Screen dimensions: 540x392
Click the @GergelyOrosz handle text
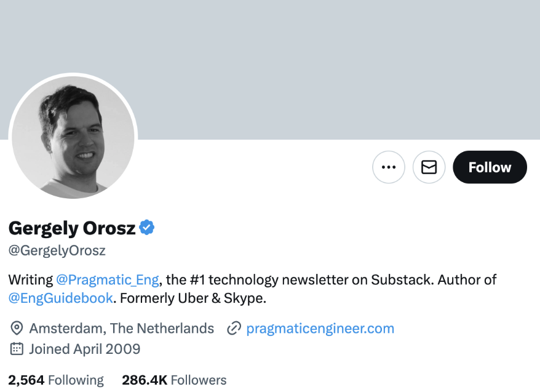click(57, 250)
